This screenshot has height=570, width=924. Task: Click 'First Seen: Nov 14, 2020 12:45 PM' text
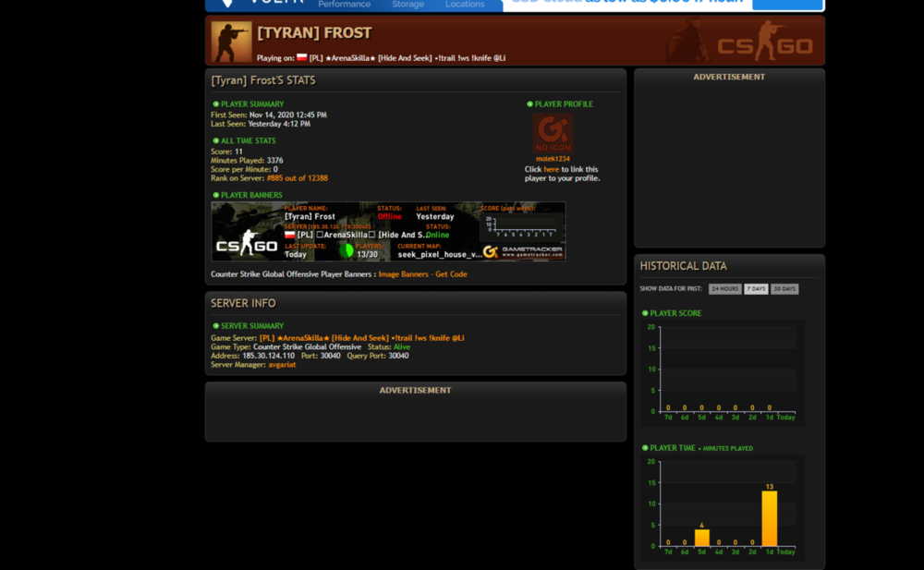(269, 115)
